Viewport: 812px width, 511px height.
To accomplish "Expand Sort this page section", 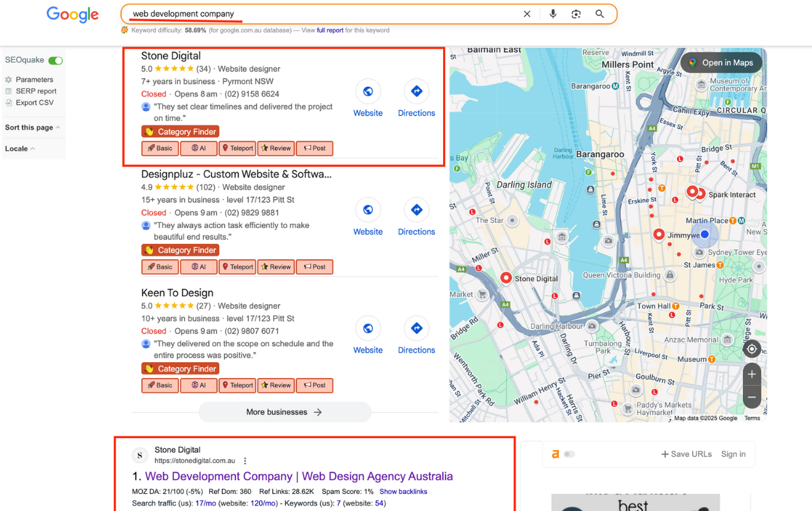I will click(33, 128).
